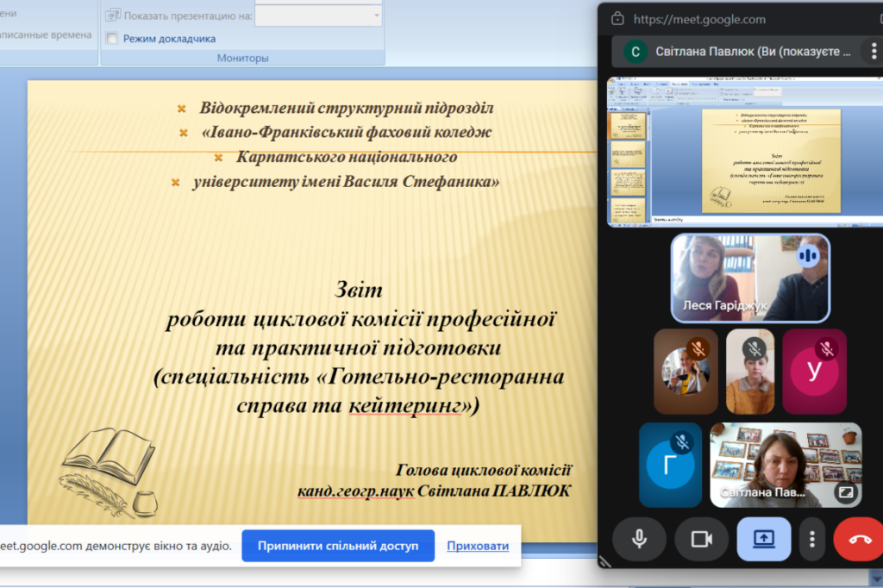Screen dimensions: 883x588
Task: Select participant tile with letter У
Action: pyautogui.click(x=814, y=371)
